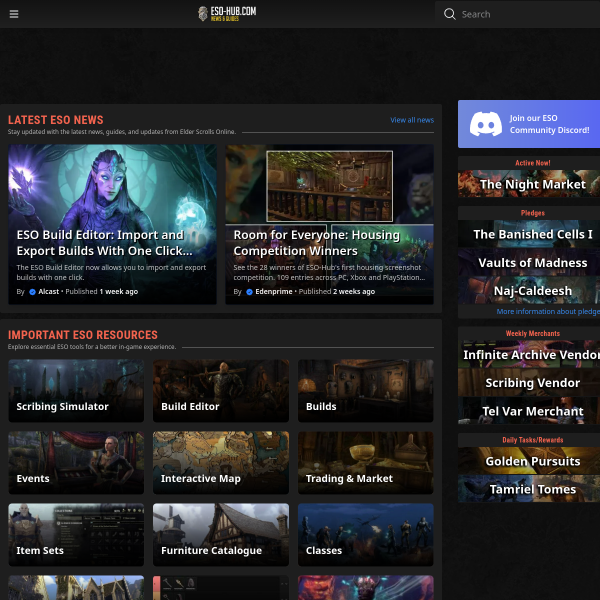Click the Daily Tasks/Rewards section label
The width and height of the screenshot is (600, 600).
[533, 440]
